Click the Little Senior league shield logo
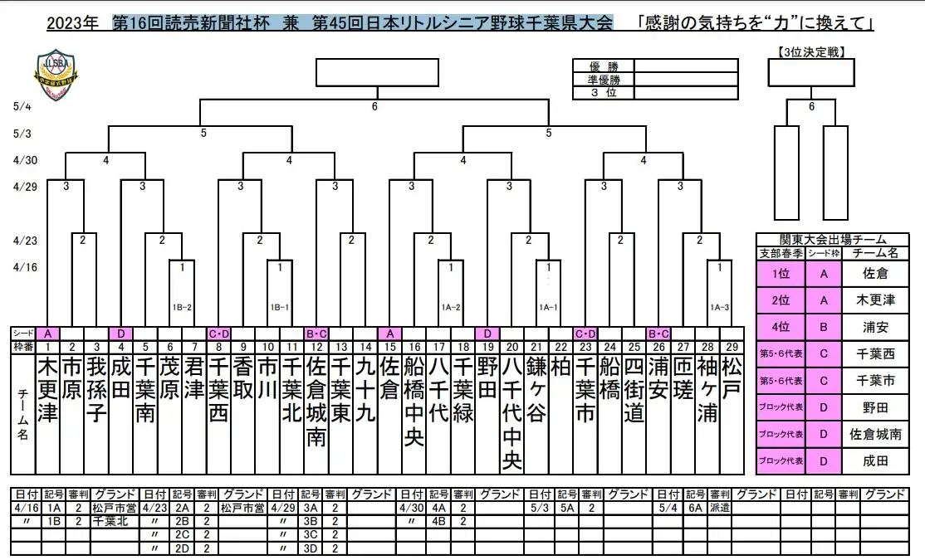 [56, 75]
